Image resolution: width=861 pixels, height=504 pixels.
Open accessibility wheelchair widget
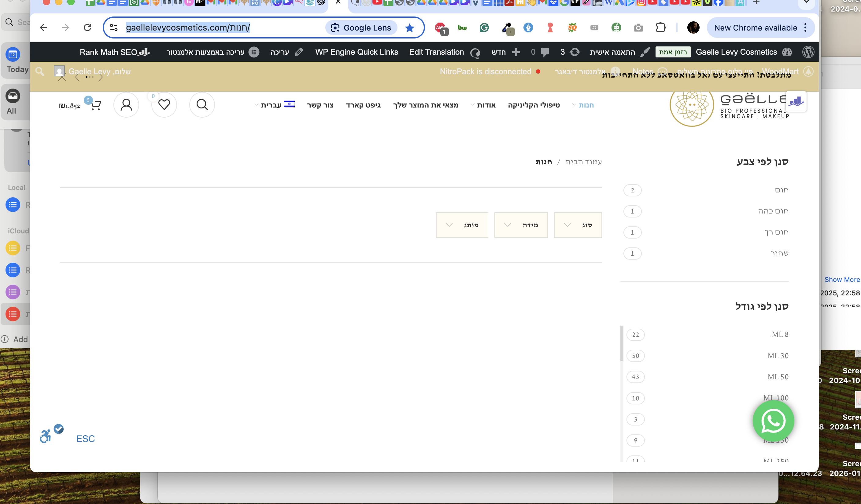pos(46,436)
